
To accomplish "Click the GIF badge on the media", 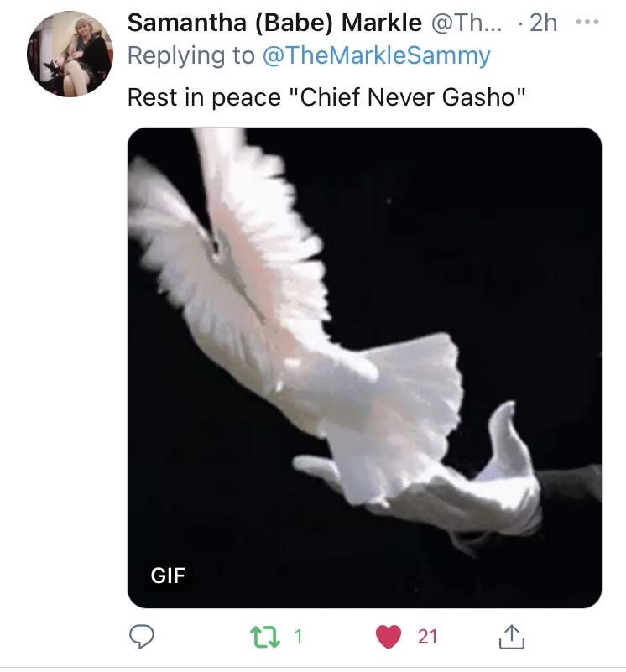I will [x=168, y=576].
